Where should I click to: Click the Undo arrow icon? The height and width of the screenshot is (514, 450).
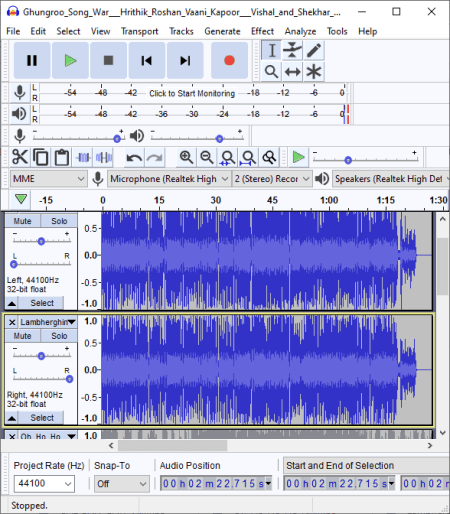coord(134,157)
